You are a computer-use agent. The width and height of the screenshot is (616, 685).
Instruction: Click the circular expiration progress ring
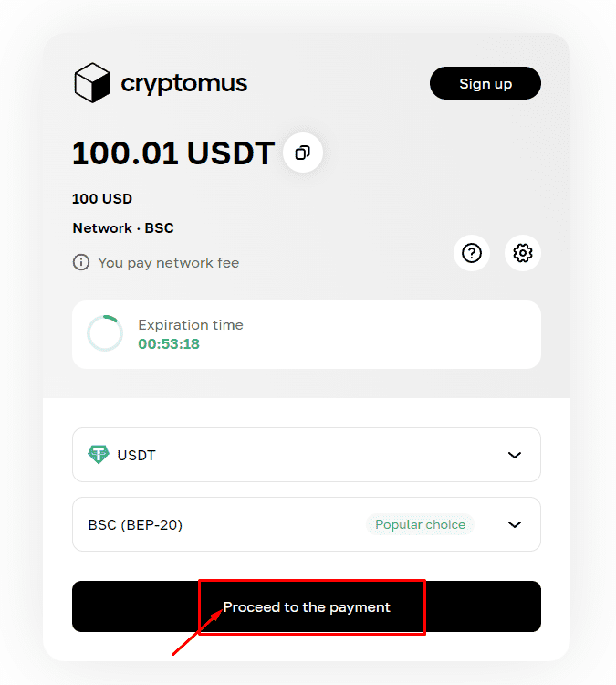105,334
